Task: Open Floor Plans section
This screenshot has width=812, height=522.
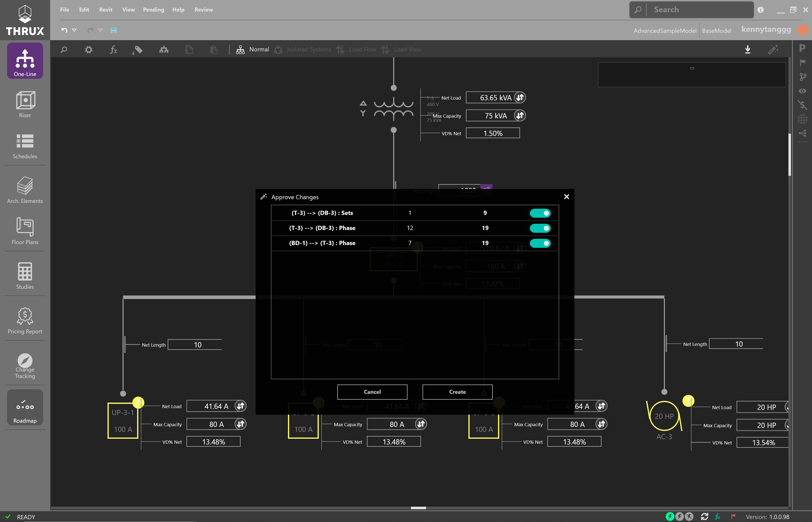Action: coord(25,231)
